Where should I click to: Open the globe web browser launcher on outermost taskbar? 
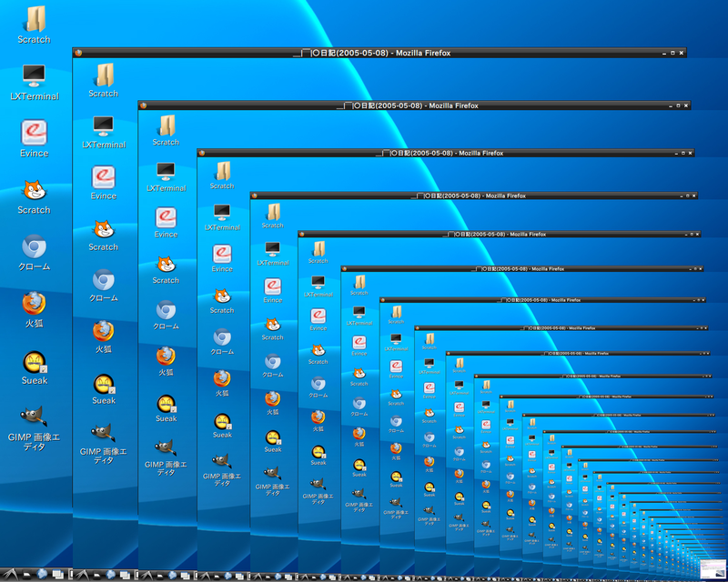42,574
